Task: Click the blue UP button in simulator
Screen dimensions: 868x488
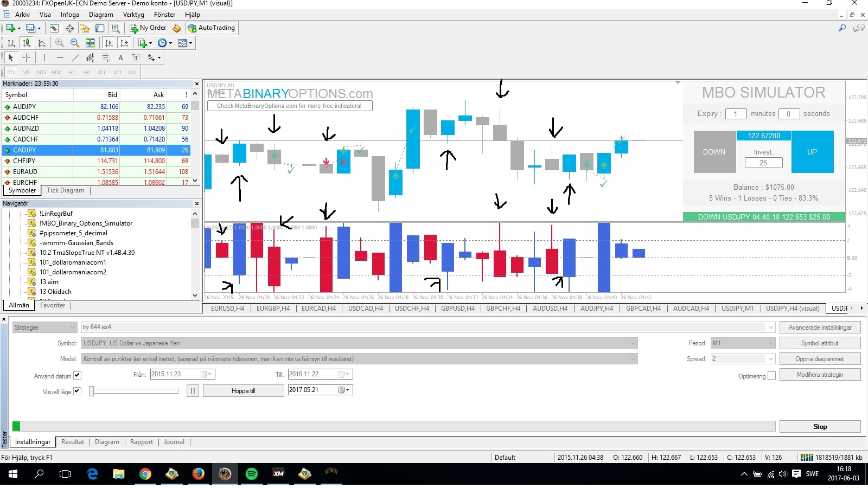Action: point(812,152)
